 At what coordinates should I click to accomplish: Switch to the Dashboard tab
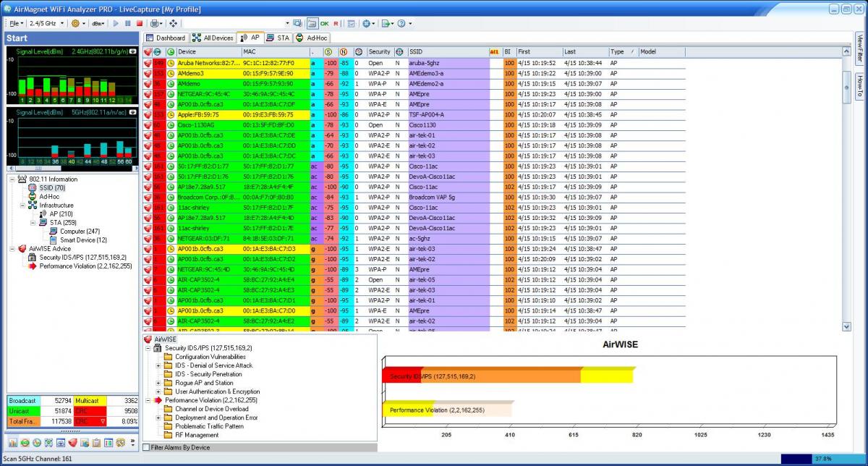[166, 38]
